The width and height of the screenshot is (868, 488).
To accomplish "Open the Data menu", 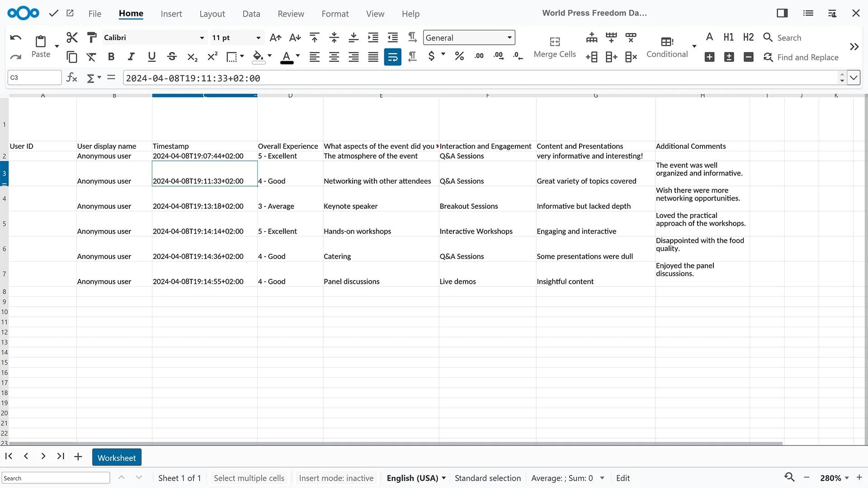I will (x=251, y=14).
